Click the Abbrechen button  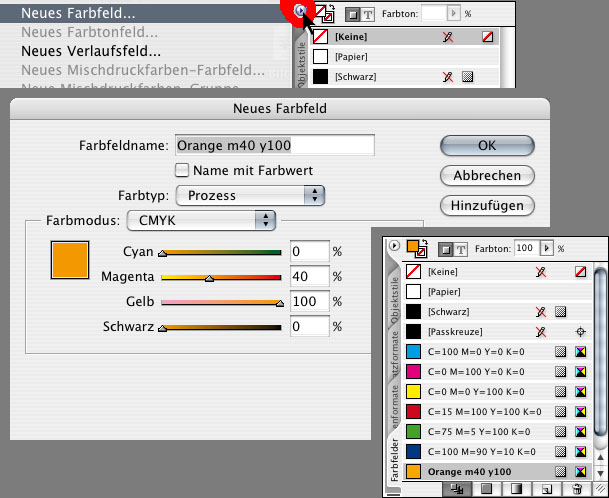click(x=486, y=175)
